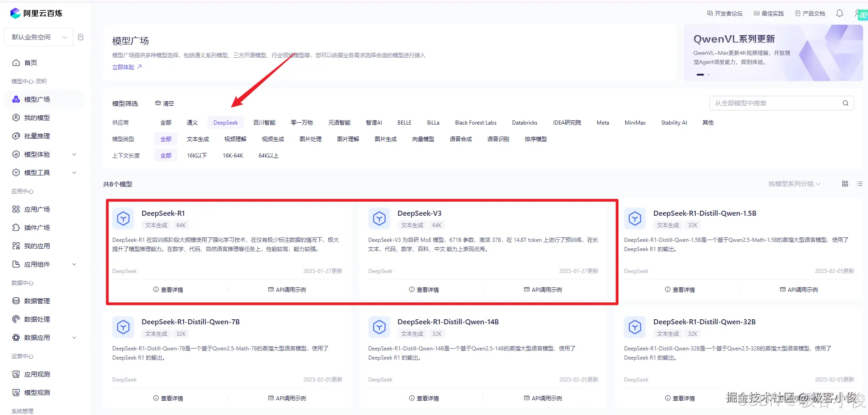Click the My Apps (我的应用) icon
This screenshot has height=415, width=868.
(x=16, y=246)
